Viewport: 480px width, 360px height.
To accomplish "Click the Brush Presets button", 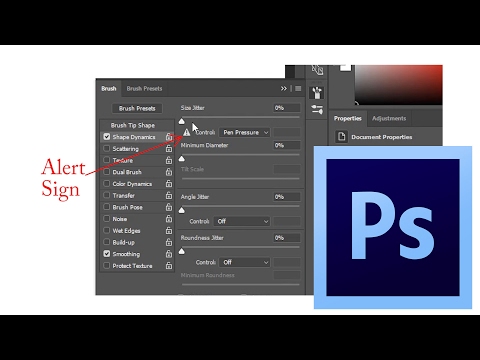I will [x=137, y=108].
